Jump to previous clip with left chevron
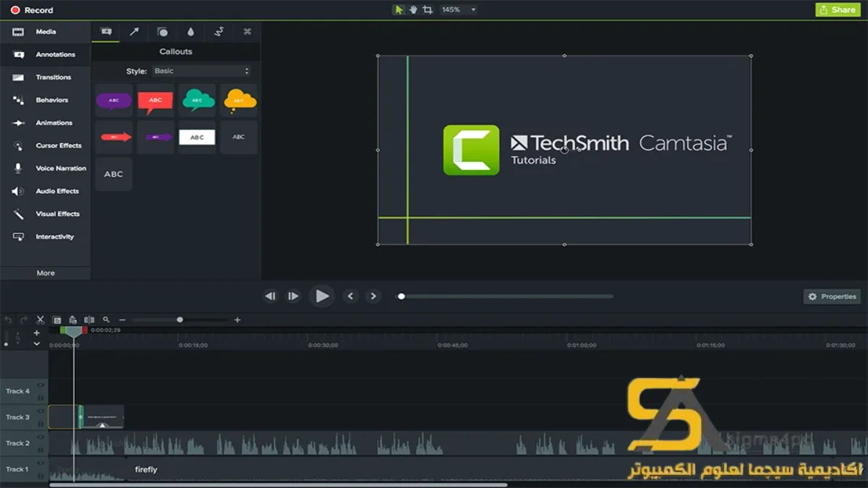 coord(351,296)
